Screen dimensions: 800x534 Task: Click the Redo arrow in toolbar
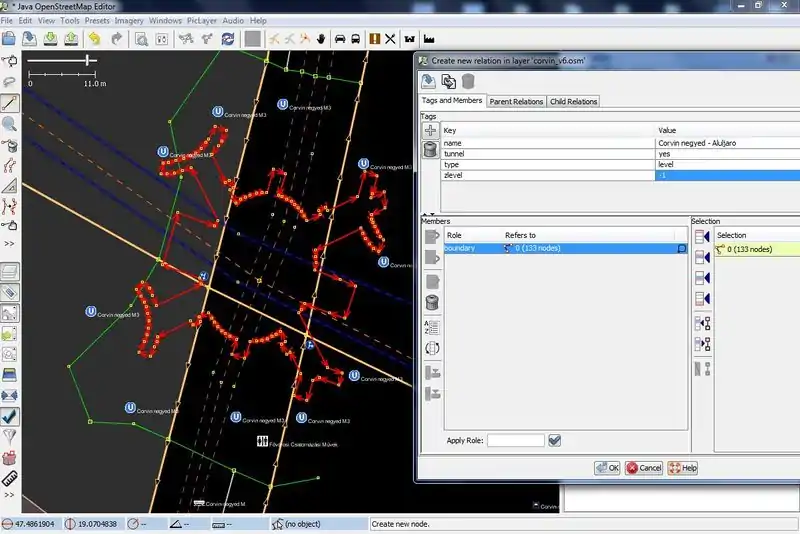(116, 39)
